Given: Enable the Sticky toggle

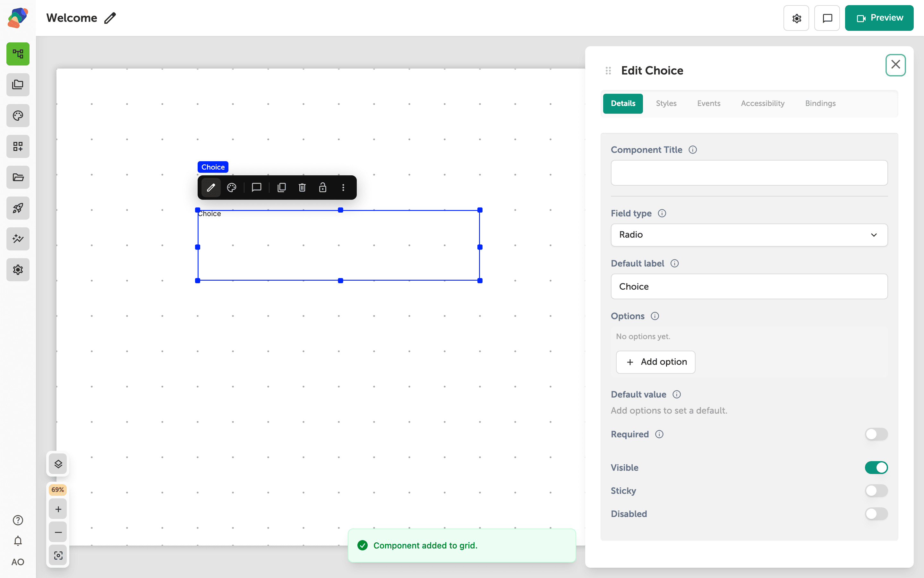Looking at the screenshot, I should point(876,491).
